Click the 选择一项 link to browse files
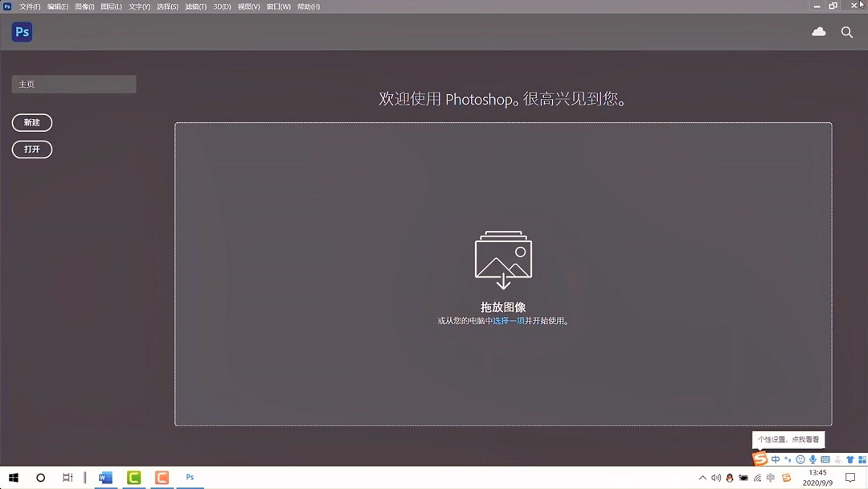Image resolution: width=868 pixels, height=489 pixels. 509,320
